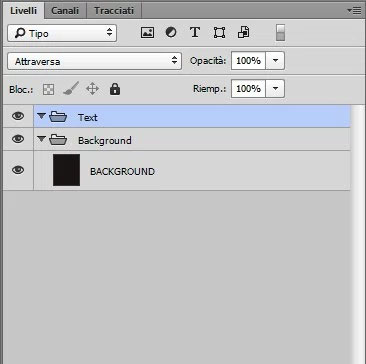Open the Opacità slider arrow
Screen dimensions: 366x364
(x=275, y=61)
